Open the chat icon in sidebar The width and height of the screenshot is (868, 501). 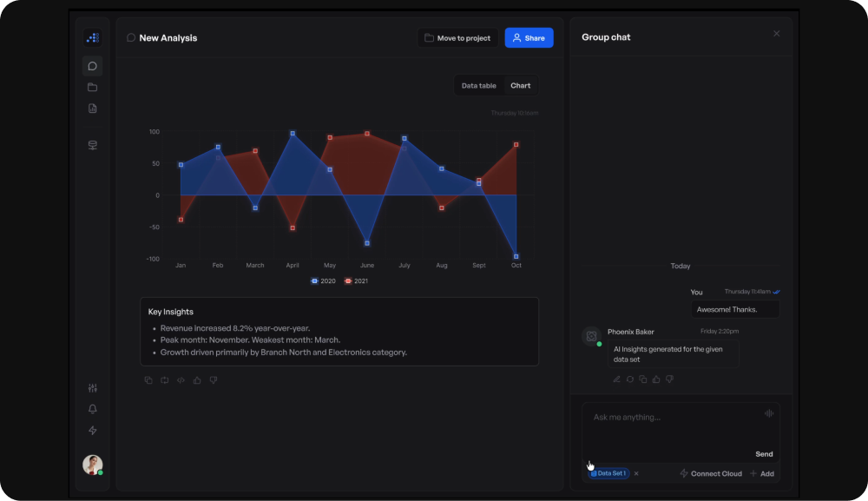click(x=93, y=67)
